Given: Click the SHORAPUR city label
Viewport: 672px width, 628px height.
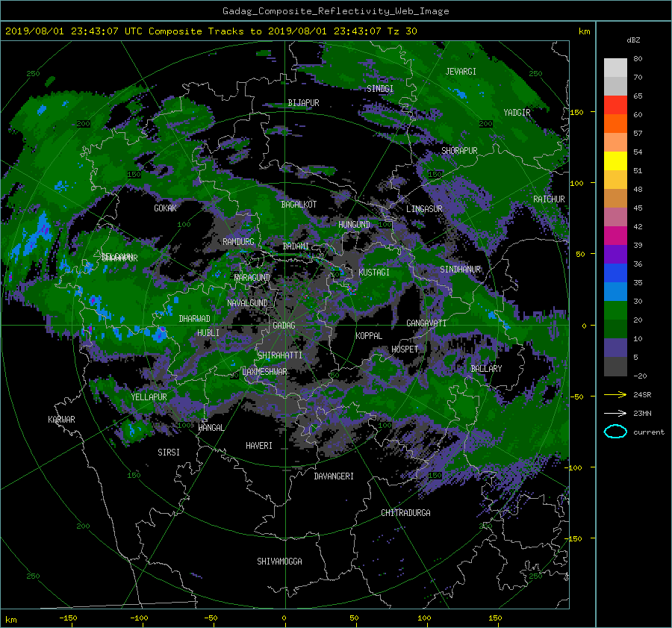Looking at the screenshot, I should [459, 151].
